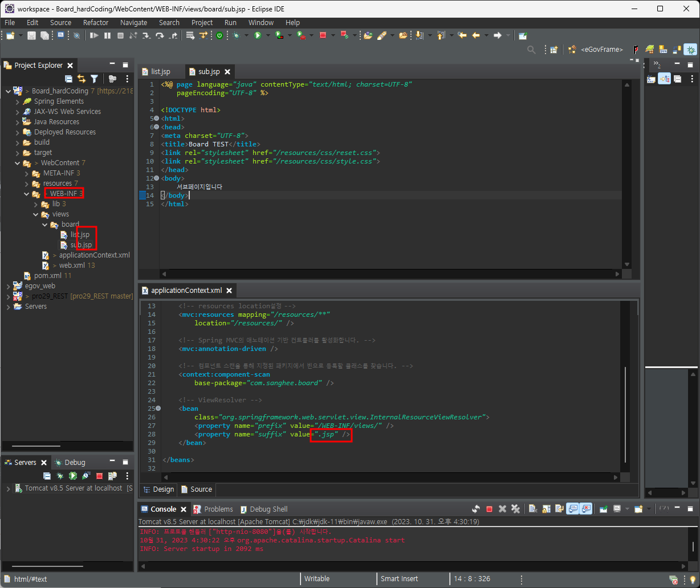700x588 pixels.
Task: Click the Publish to server icon
Action: [112, 476]
